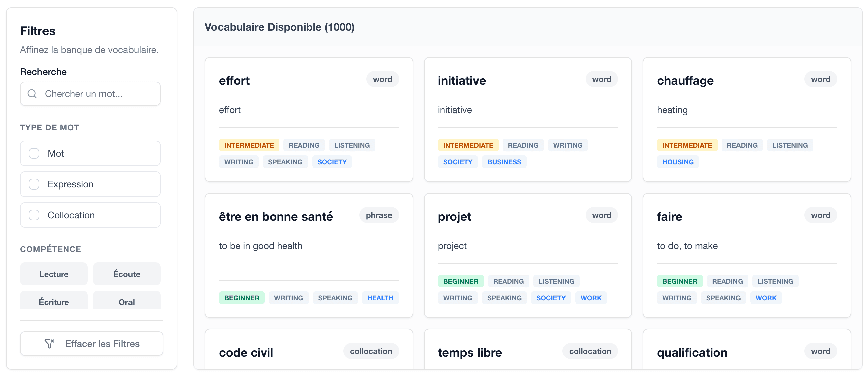Select the Lecture skill filter
This screenshot has height=377, width=868.
[x=54, y=274]
